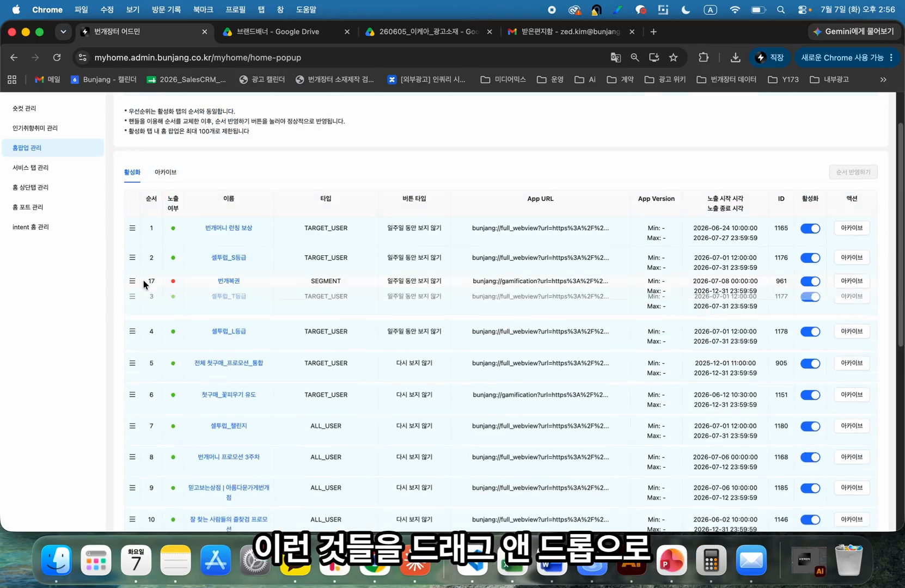The width and height of the screenshot is (905, 588).
Task: Open 계약 bookmark folder
Action: point(620,79)
